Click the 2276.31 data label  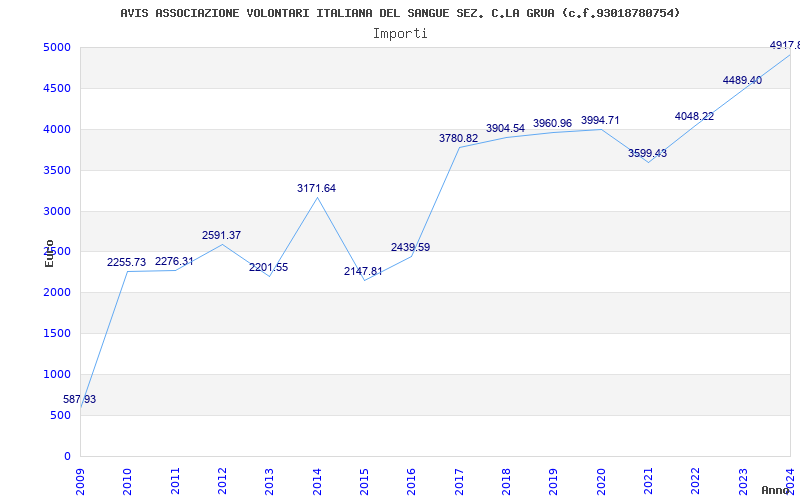pyautogui.click(x=174, y=261)
